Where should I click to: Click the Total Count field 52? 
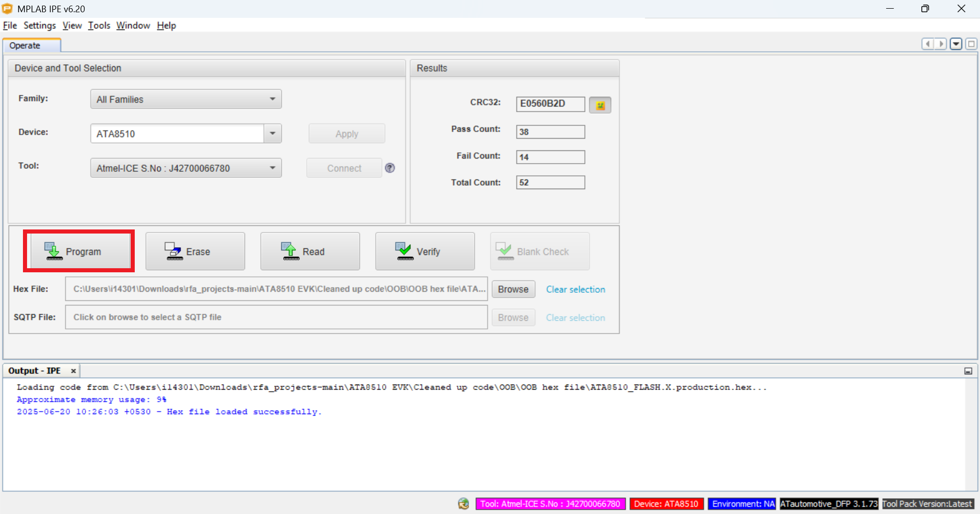coord(550,183)
